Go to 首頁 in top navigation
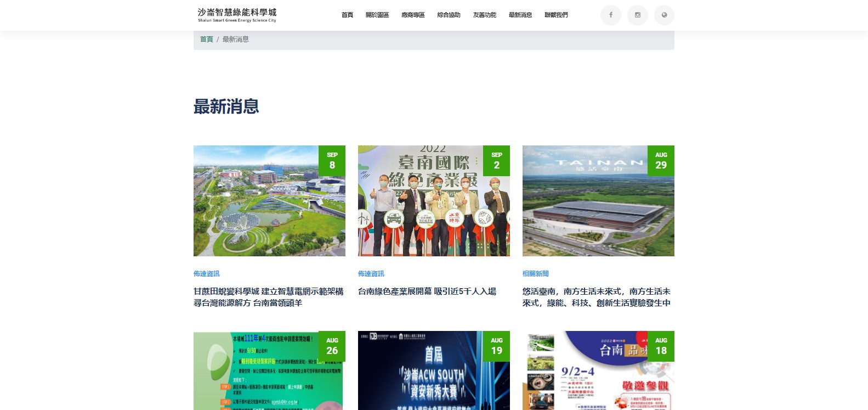This screenshot has height=410, width=868. pyautogui.click(x=347, y=15)
